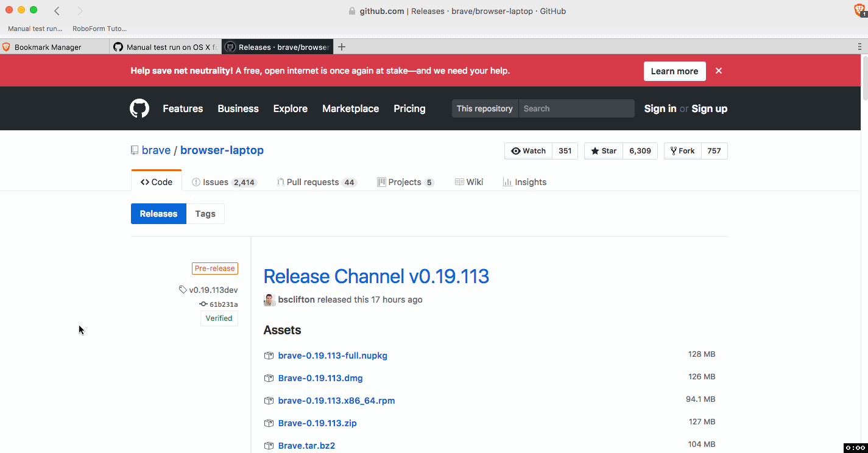Open the Projects tab
This screenshot has height=453, width=868.
pos(406,182)
